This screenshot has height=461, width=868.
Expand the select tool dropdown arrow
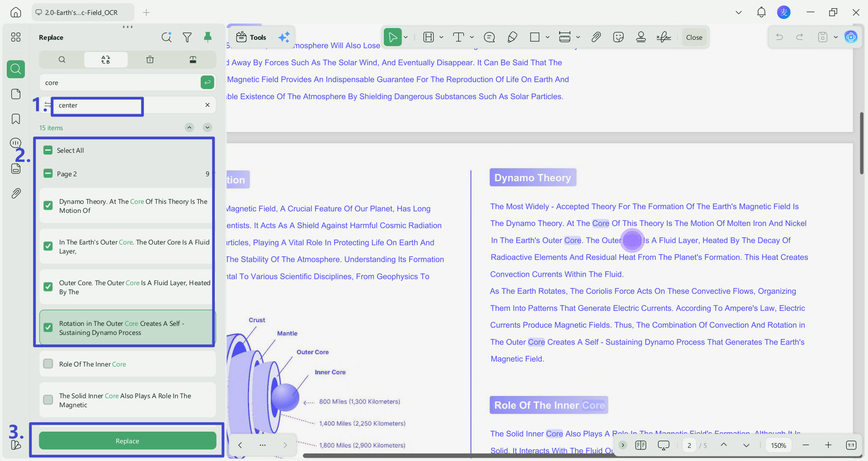coord(406,37)
